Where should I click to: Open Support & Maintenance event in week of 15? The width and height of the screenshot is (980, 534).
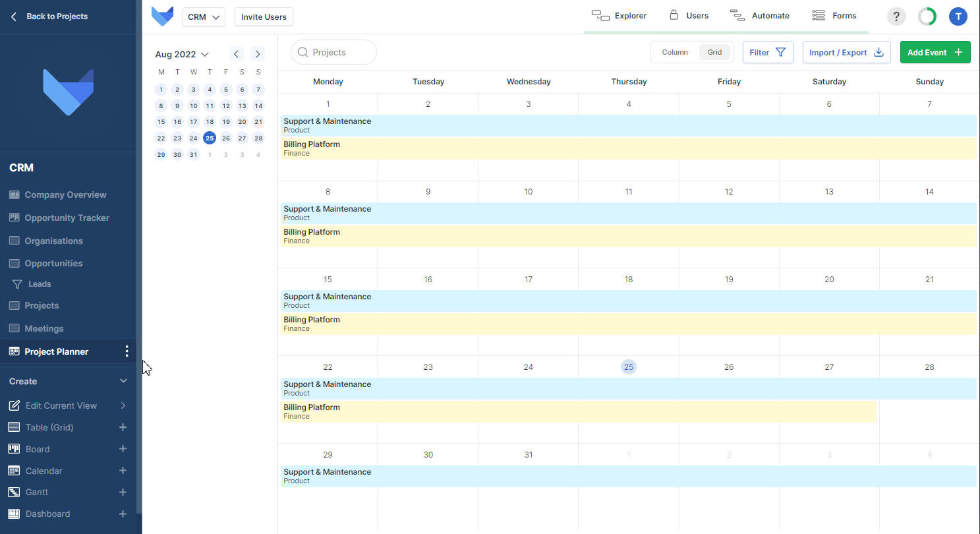(x=629, y=301)
